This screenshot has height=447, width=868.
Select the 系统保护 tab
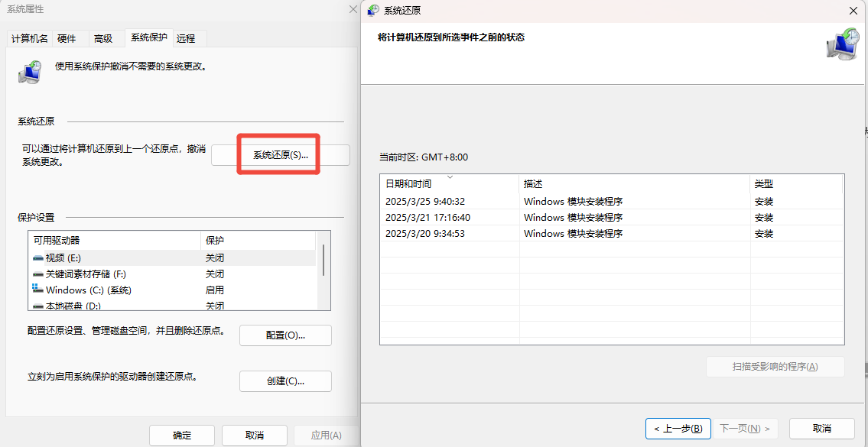149,37
